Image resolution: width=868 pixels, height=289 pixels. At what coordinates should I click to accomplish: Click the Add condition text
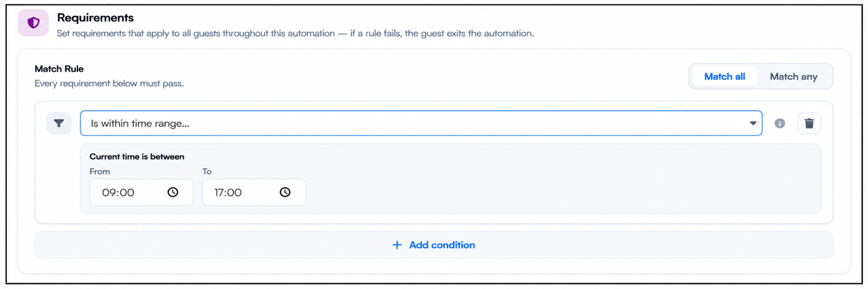pyautogui.click(x=442, y=245)
